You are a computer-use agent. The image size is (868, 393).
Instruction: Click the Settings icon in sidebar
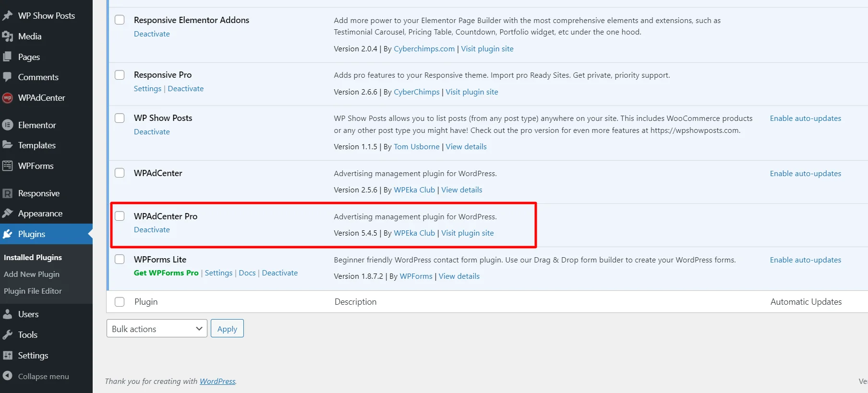pos(7,355)
